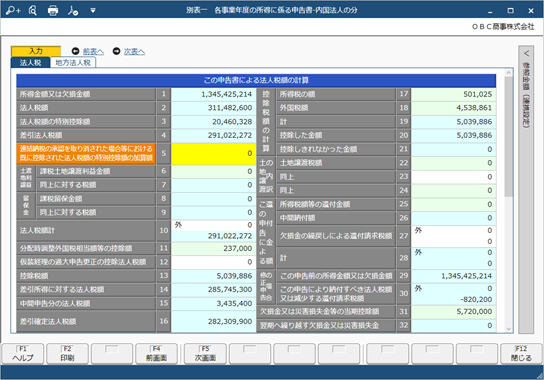Select field 6 課税土地譲渡利益金額 value

pyautogui.click(x=213, y=171)
